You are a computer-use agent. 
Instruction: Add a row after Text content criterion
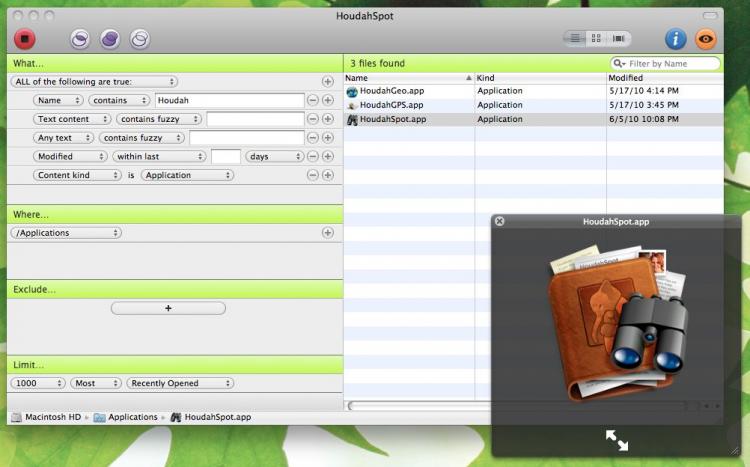tap(328, 119)
